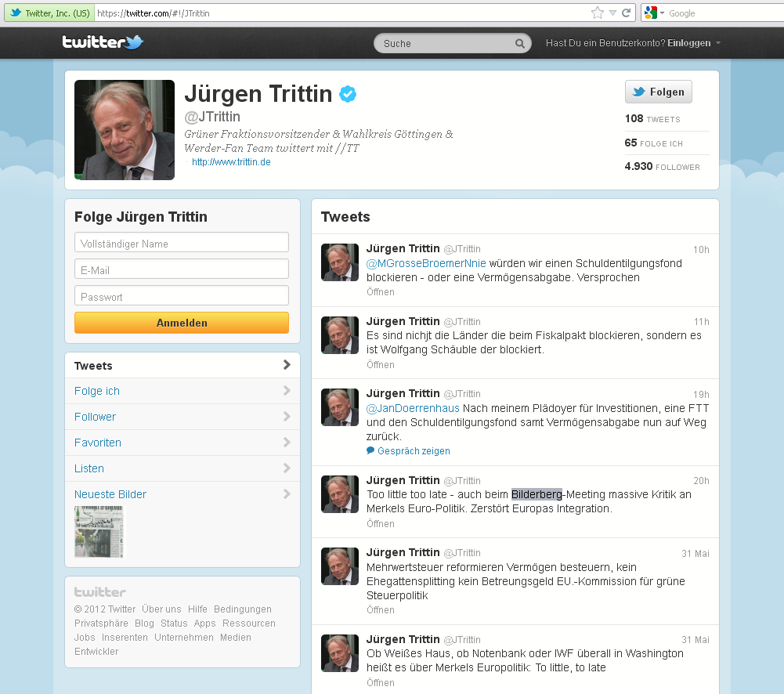Select the Follower sidebar item
The width and height of the screenshot is (784, 694).
coord(182,417)
